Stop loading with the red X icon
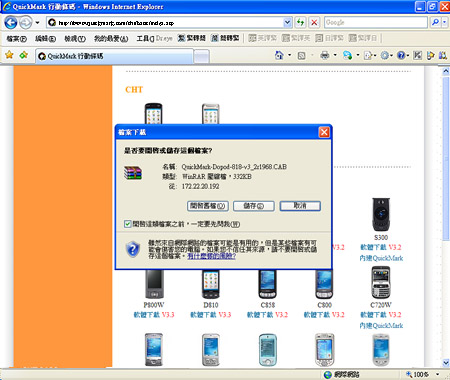This screenshot has width=450, height=380. pyautogui.click(x=314, y=23)
